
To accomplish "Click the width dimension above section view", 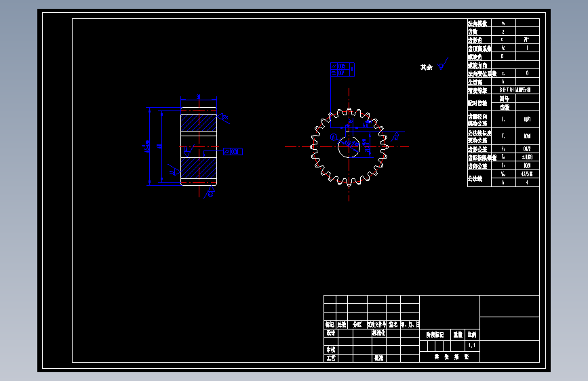I will (x=199, y=98).
